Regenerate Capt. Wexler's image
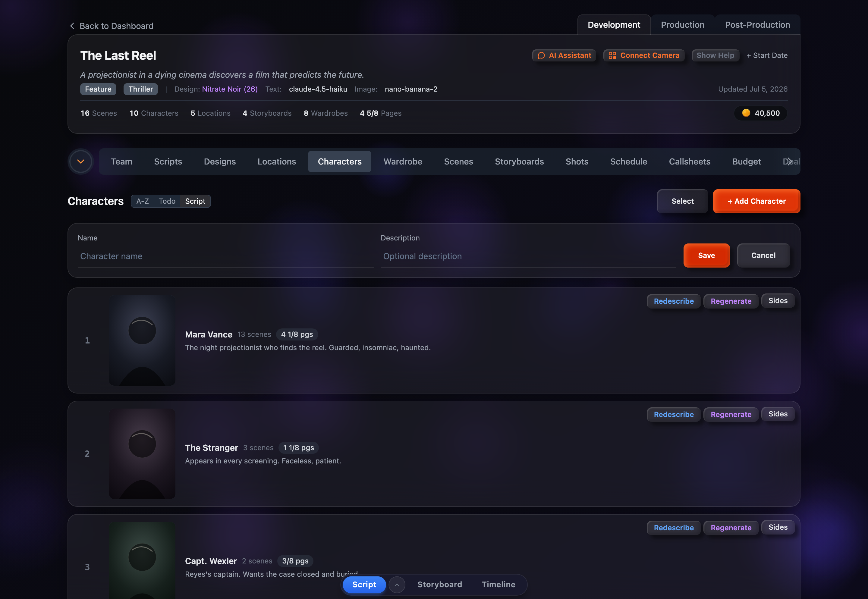The height and width of the screenshot is (599, 868). point(731,528)
